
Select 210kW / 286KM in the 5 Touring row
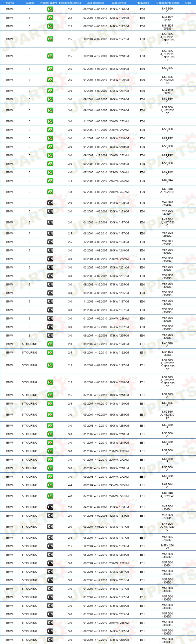tap(119, 623)
